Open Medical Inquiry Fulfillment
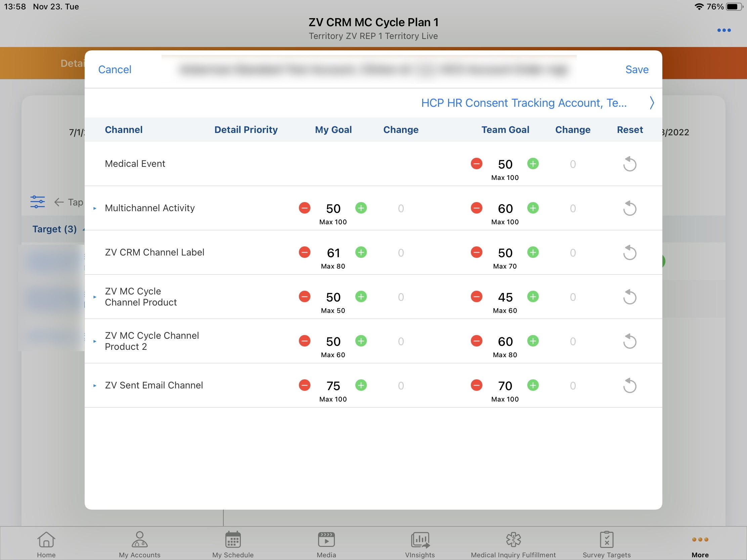Viewport: 747px width, 560px height. pos(513,544)
